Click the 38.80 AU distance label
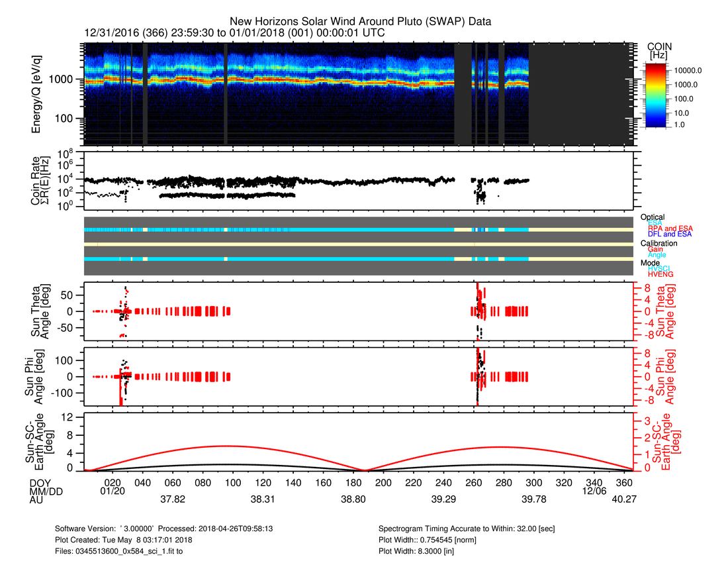This screenshot has height=563, width=728. (x=353, y=500)
